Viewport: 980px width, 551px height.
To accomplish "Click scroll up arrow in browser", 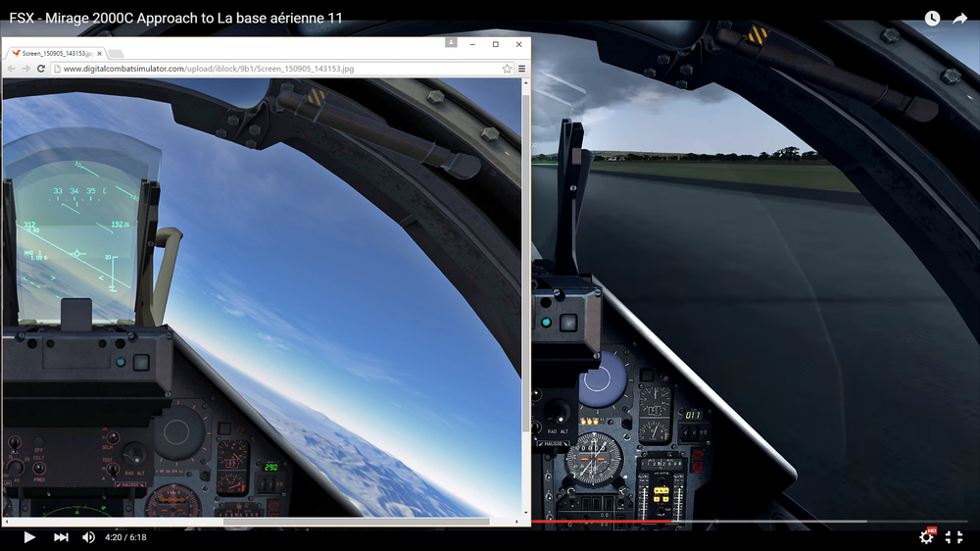I will [525, 82].
